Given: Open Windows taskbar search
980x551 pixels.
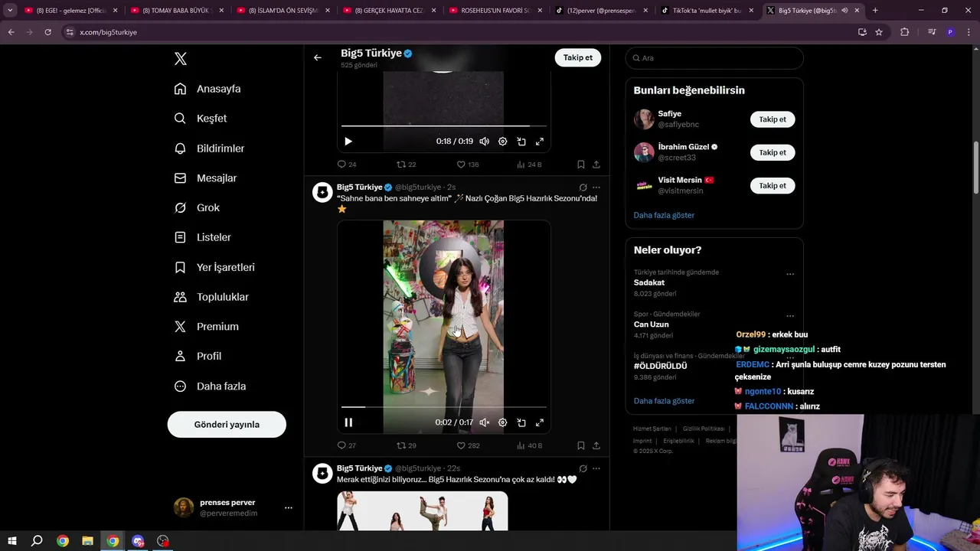Looking at the screenshot, I should 37,541.
